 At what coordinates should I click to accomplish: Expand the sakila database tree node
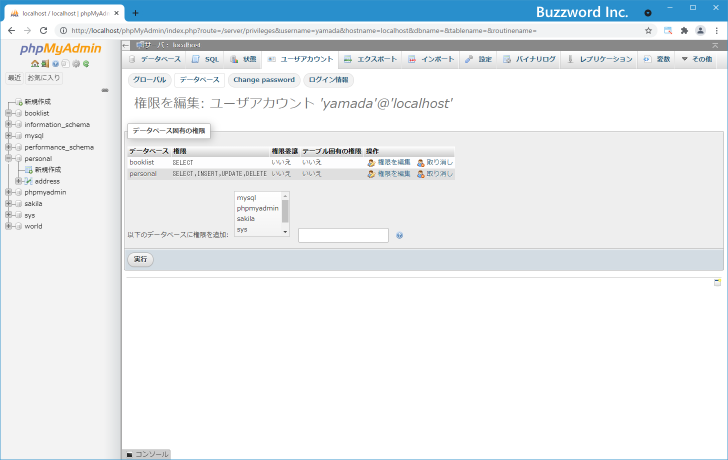(x=8, y=203)
